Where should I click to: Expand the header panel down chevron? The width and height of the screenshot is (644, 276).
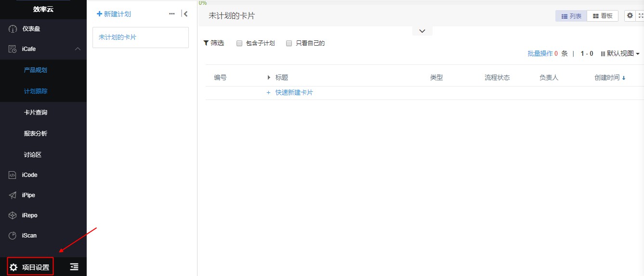[x=422, y=31]
